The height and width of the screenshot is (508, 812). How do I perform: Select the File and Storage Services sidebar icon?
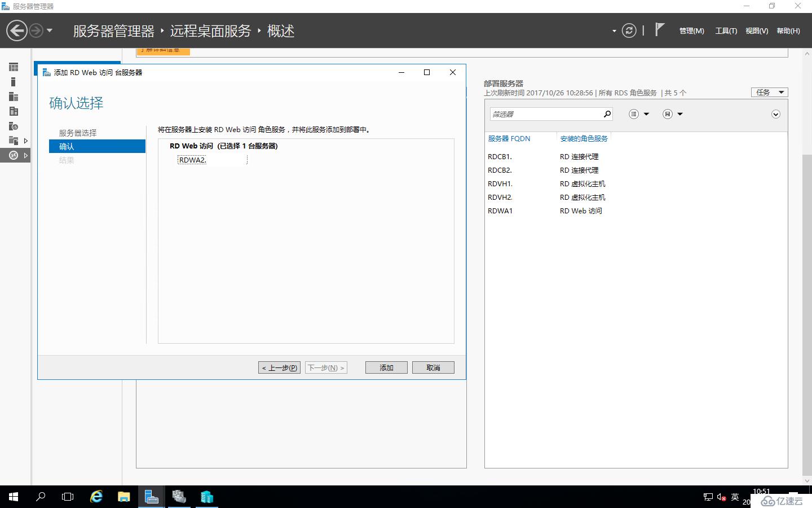pos(14,141)
